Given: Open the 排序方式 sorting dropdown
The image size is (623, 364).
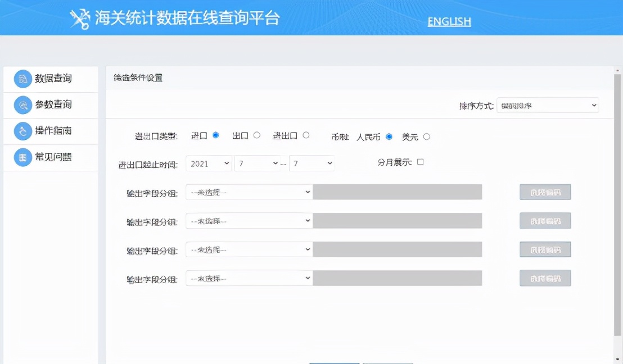Looking at the screenshot, I should (x=548, y=105).
